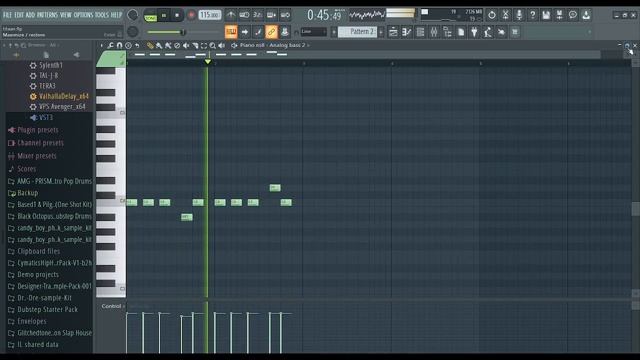The height and width of the screenshot is (360, 640).
Task: Click the tempo field showing 115
Action: tap(209, 15)
